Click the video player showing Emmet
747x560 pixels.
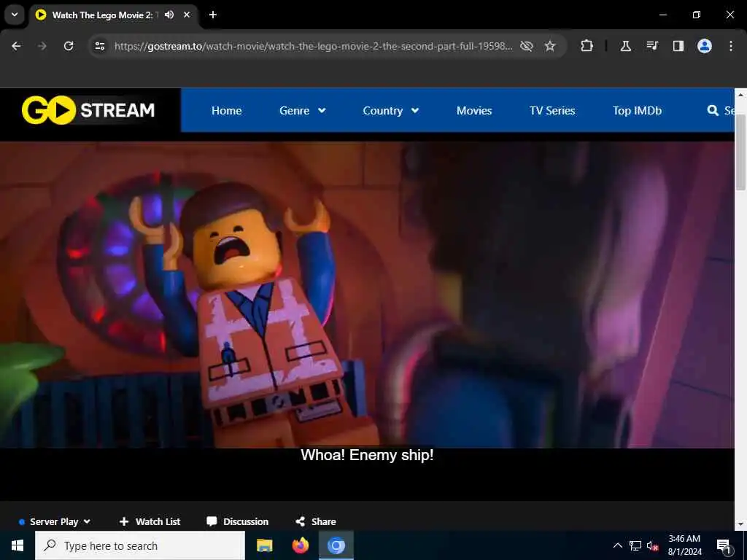(367, 295)
